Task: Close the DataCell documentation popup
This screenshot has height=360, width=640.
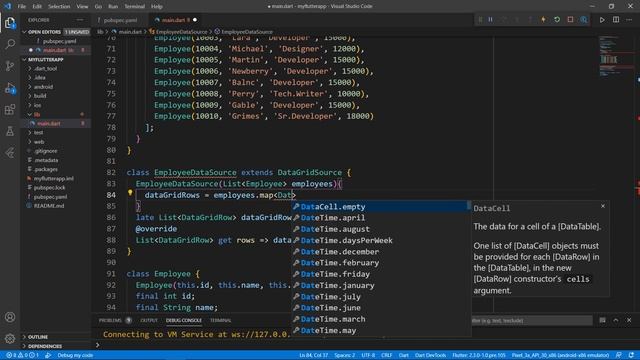Action: 603,206
